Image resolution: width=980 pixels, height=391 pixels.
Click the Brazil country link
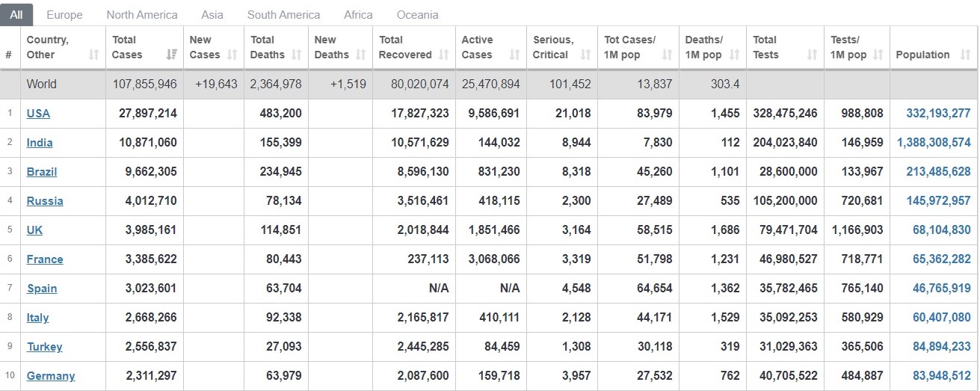(42, 172)
